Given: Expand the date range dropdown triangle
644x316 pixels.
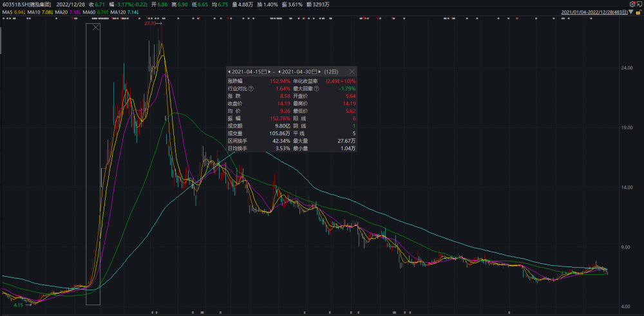Looking at the screenshot, I should point(631,12).
